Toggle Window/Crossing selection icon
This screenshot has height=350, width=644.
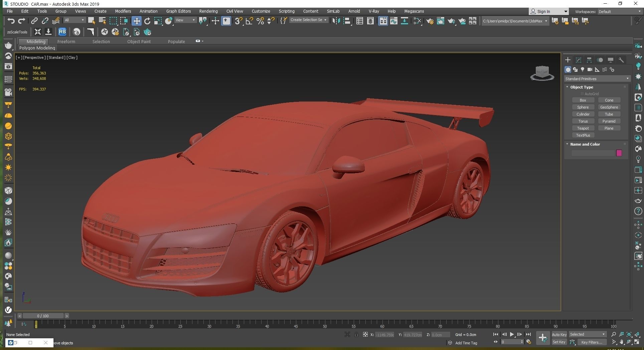click(x=124, y=21)
